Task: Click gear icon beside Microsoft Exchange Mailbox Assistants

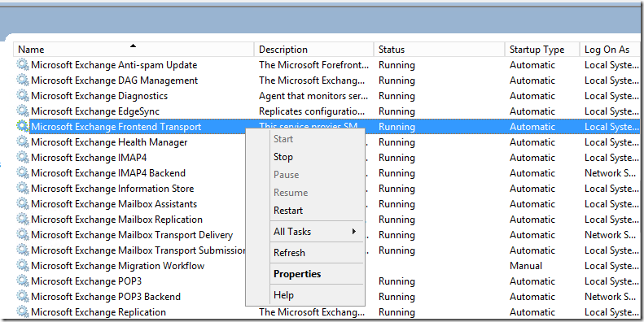Action: coord(23,204)
